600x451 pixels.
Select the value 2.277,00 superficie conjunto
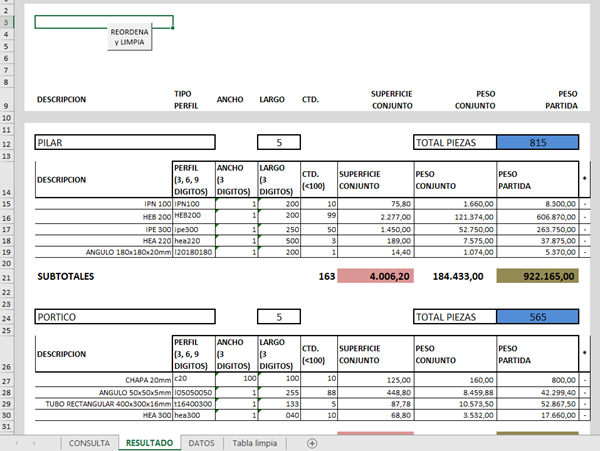pos(376,217)
